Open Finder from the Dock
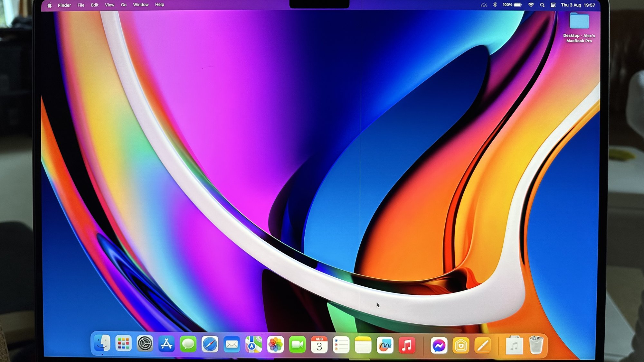Viewport: 644px width, 362px height. click(x=102, y=344)
